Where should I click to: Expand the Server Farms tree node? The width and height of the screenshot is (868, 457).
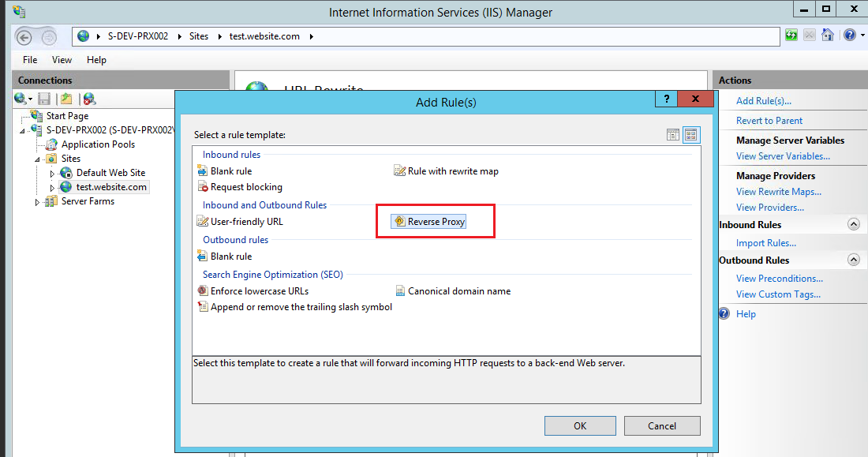[x=37, y=202]
